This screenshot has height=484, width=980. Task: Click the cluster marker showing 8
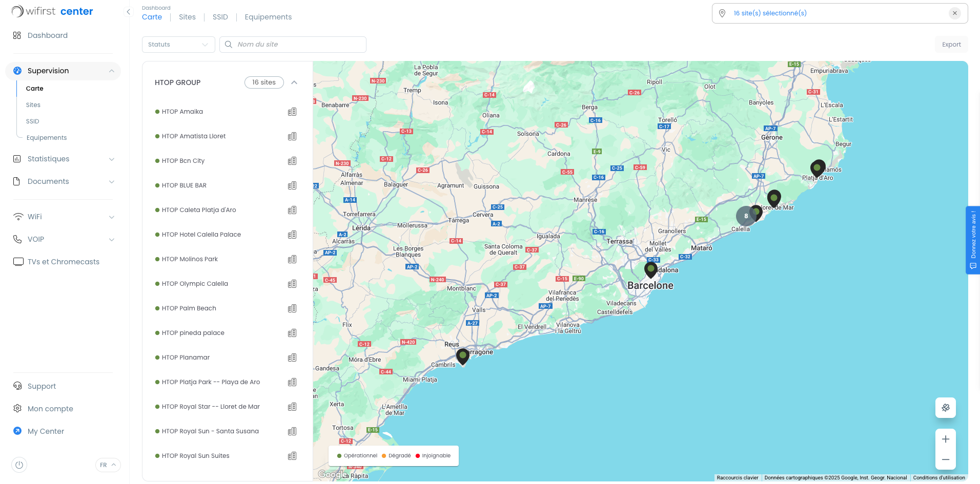pos(746,216)
